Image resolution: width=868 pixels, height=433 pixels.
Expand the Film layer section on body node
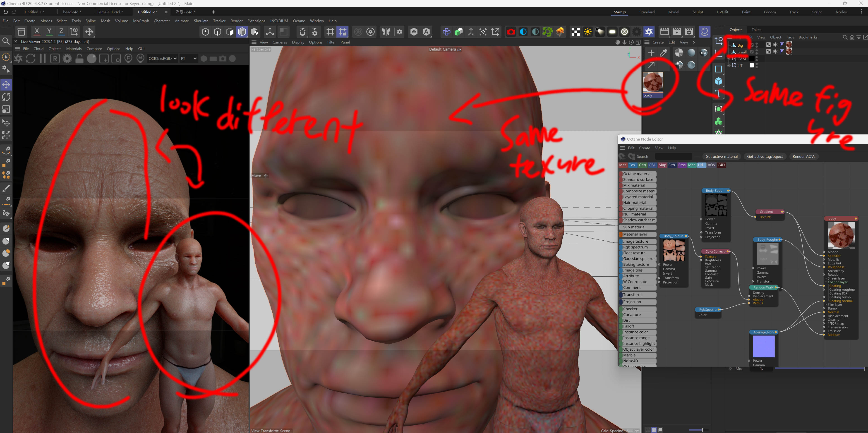pyautogui.click(x=826, y=305)
